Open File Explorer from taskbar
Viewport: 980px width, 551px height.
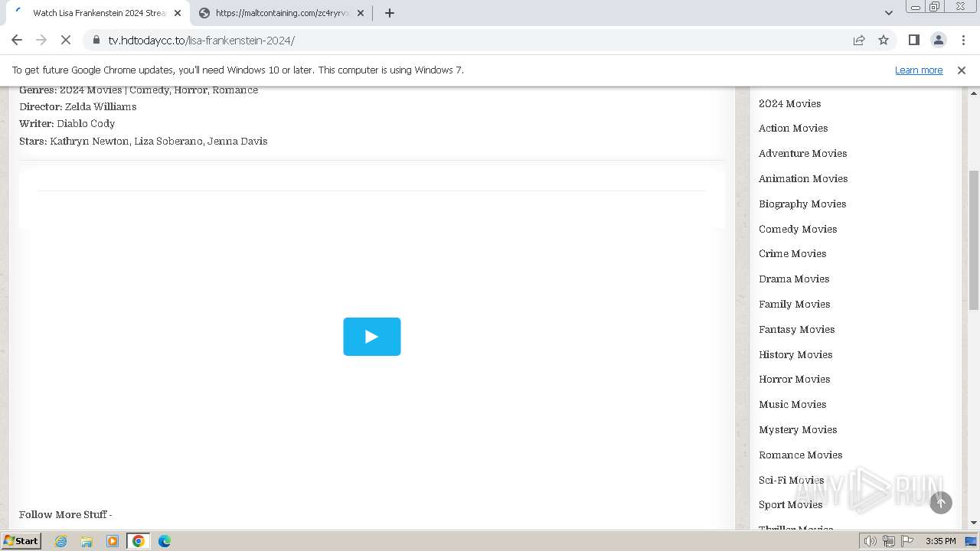(87, 541)
